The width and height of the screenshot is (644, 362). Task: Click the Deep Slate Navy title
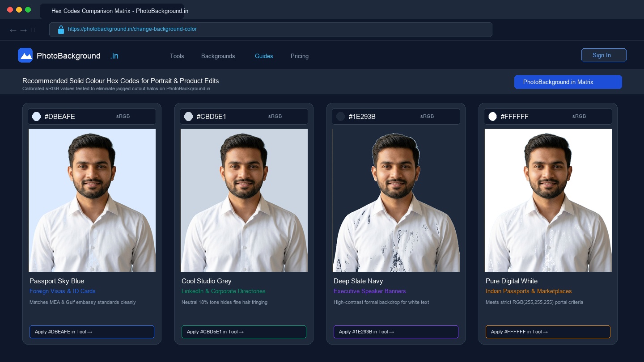point(358,281)
